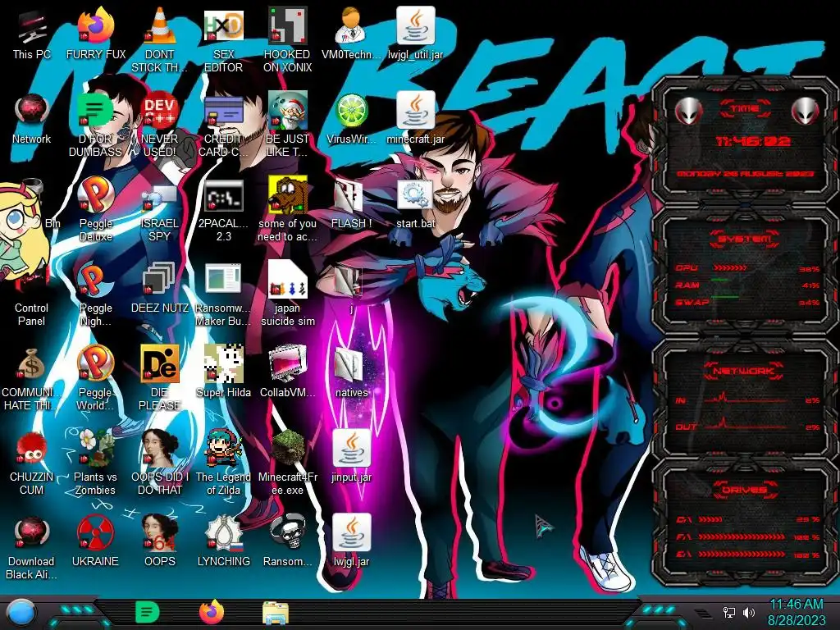Image resolution: width=840 pixels, height=630 pixels.
Task: Open the Peggle Nigh... shortcut
Action: (95, 294)
